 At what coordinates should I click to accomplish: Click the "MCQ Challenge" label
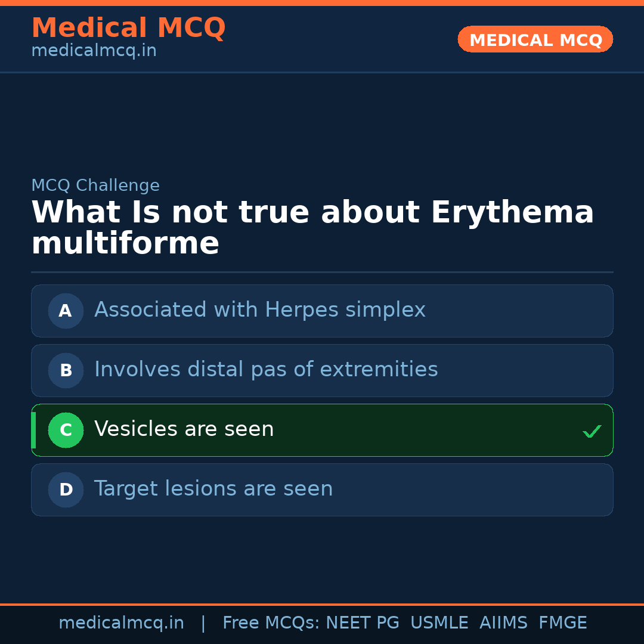click(x=95, y=185)
